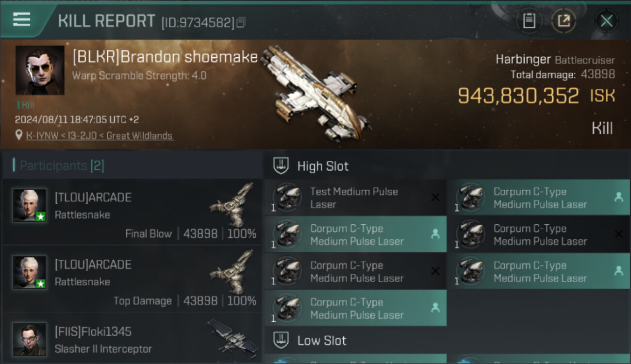Open the K-IYNW Great Wildlands location link

click(x=100, y=136)
